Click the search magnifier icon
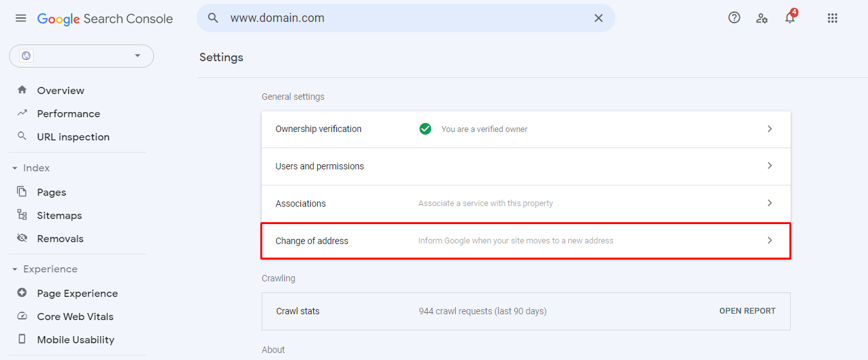 [213, 18]
